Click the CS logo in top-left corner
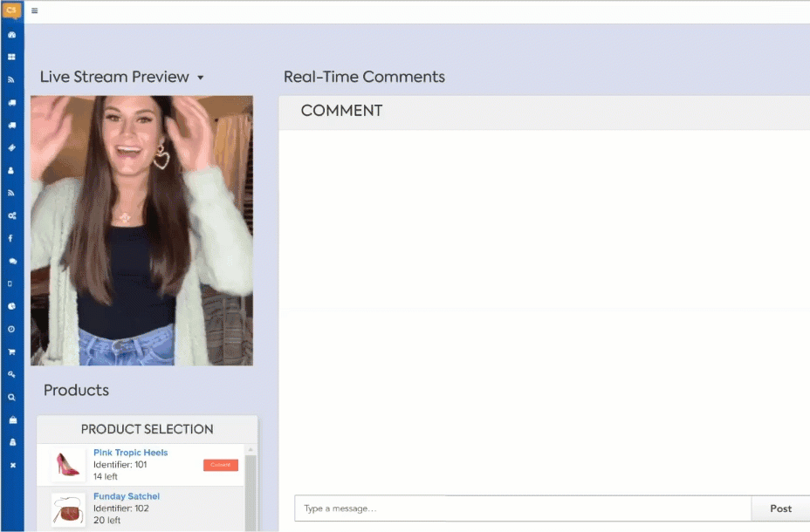 (11, 10)
